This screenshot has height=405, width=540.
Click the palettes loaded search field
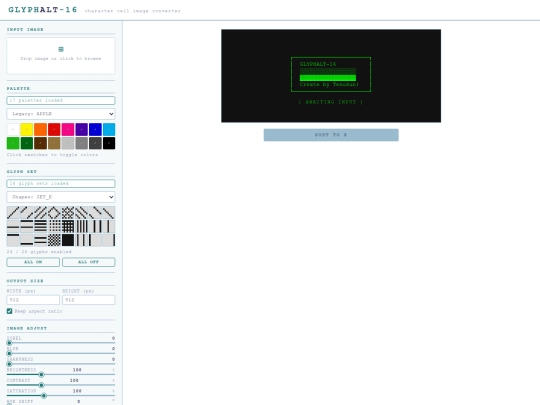pos(61,100)
